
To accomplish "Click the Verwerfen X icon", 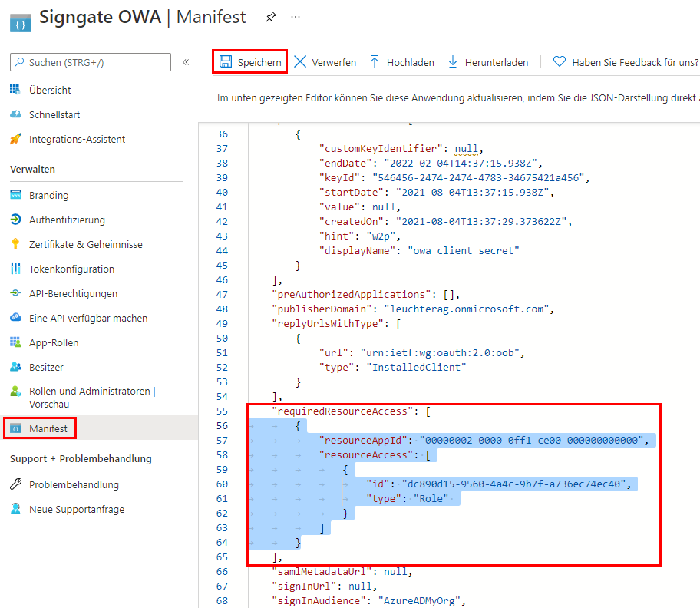I will tap(300, 61).
